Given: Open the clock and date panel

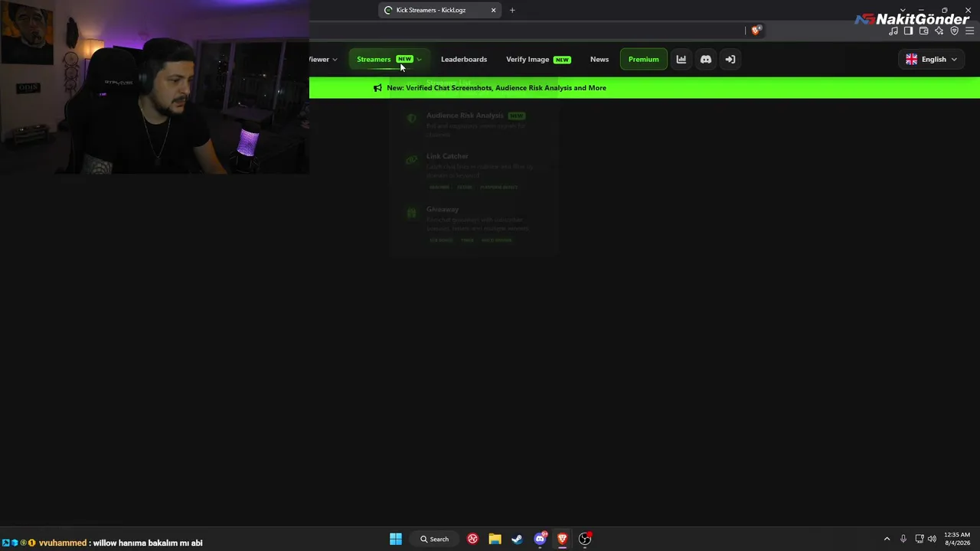Looking at the screenshot, I should pos(957,539).
